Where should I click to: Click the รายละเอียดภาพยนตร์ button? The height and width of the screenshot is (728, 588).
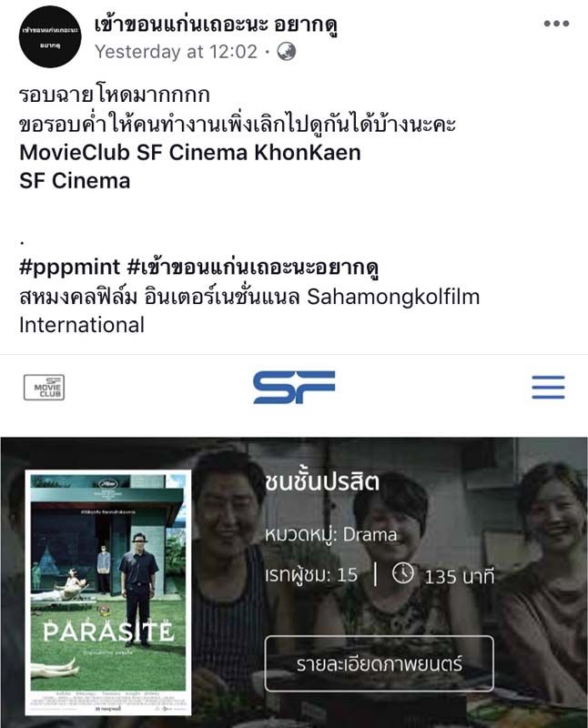379,663
